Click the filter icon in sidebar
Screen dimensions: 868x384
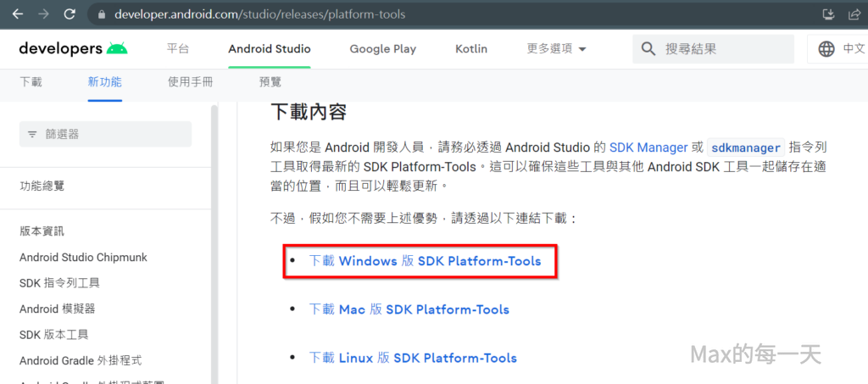click(33, 134)
